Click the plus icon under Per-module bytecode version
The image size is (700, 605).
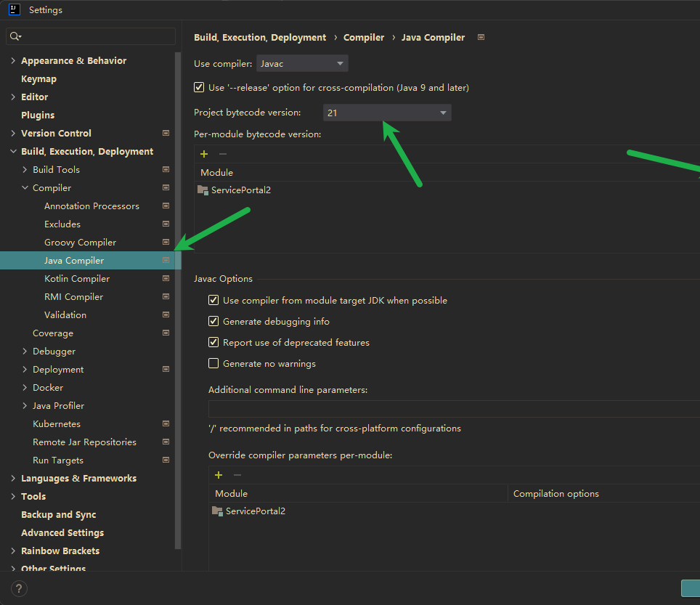coord(203,154)
